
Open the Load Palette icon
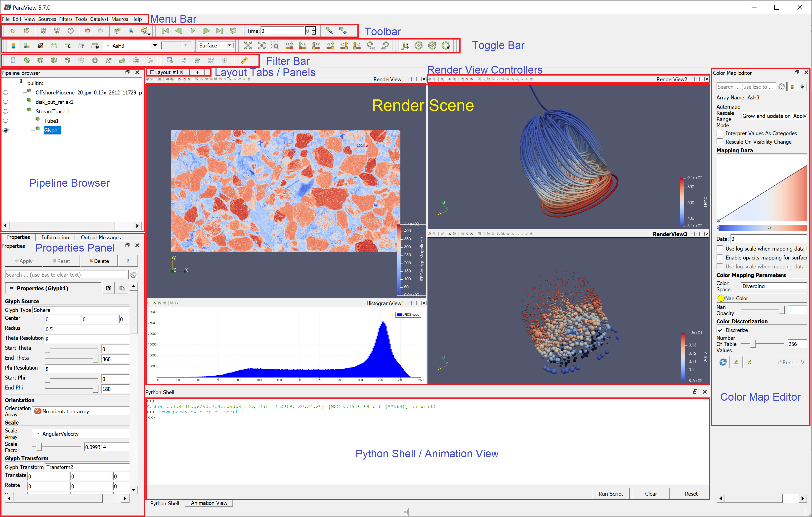[x=145, y=31]
